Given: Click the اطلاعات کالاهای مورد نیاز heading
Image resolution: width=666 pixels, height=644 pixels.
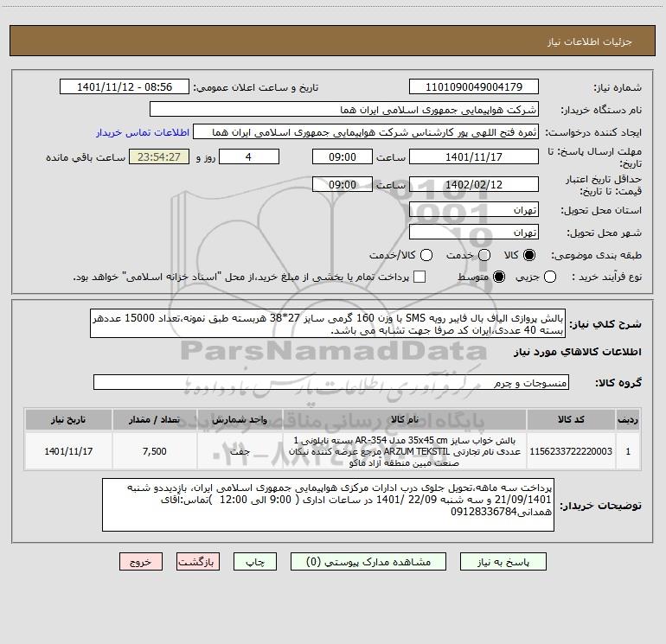Looking at the screenshot, I should [x=578, y=352].
